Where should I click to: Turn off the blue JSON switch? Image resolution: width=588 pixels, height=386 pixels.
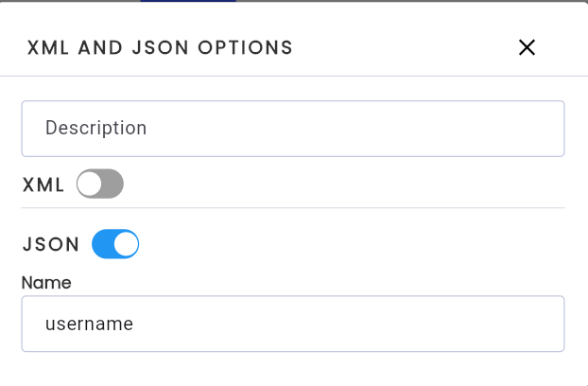click(115, 244)
